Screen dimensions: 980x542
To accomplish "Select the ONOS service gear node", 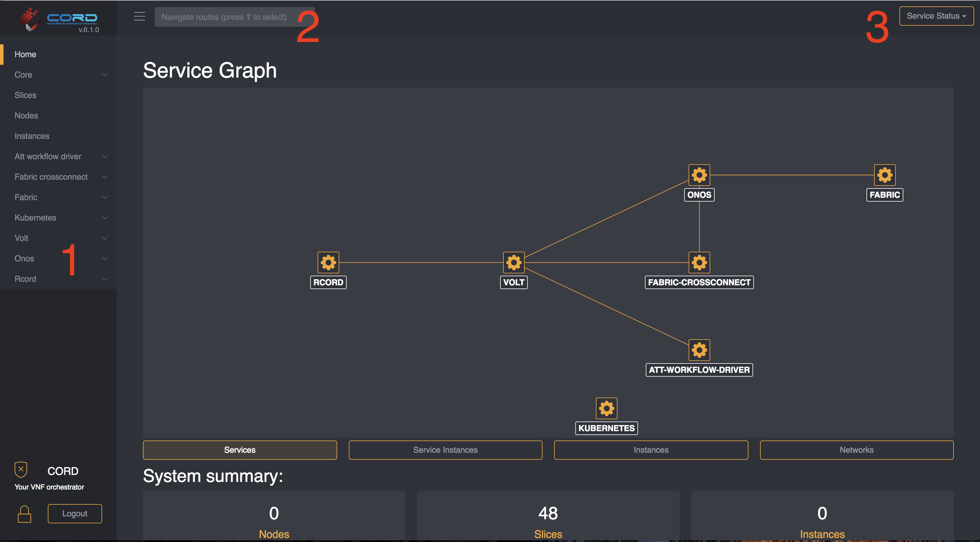I will coord(699,175).
